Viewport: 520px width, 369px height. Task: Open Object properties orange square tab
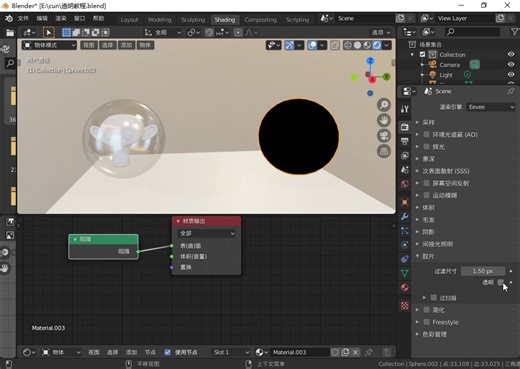pyautogui.click(x=405, y=202)
